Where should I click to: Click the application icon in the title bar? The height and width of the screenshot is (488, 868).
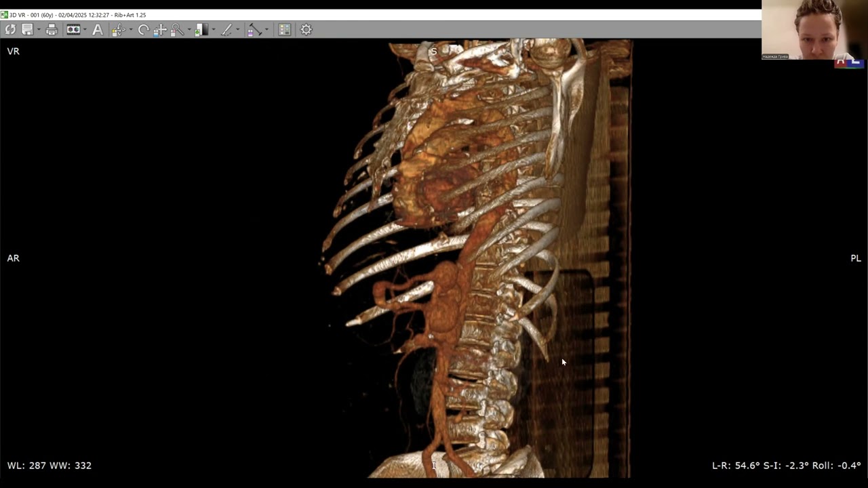click(x=4, y=15)
